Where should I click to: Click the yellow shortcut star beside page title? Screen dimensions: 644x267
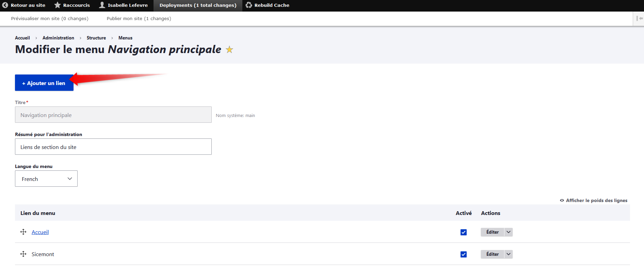[229, 50]
